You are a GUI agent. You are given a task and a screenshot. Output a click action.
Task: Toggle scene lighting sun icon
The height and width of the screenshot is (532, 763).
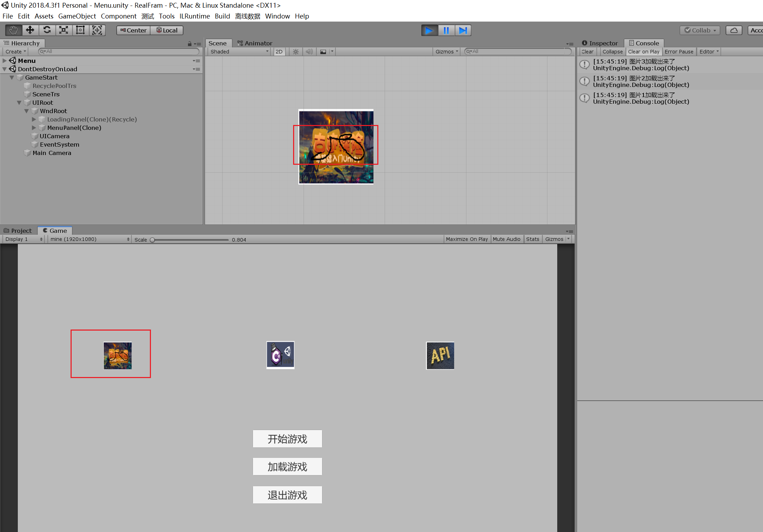296,52
